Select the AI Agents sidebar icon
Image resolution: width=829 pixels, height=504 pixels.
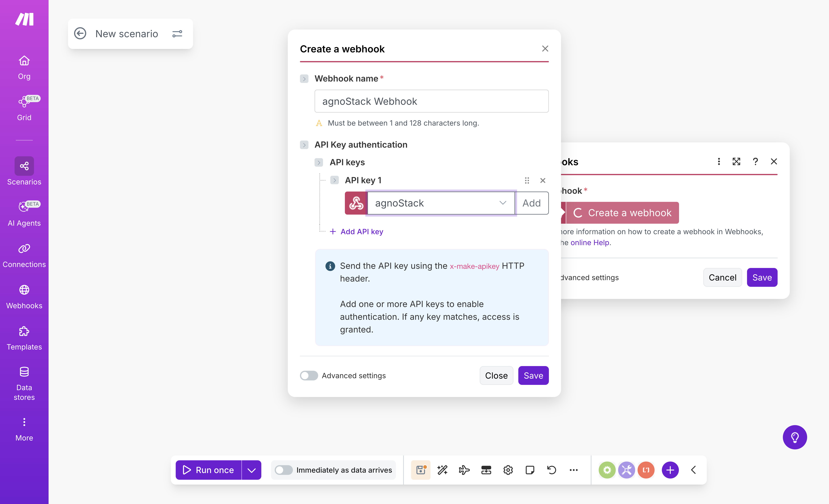click(24, 207)
